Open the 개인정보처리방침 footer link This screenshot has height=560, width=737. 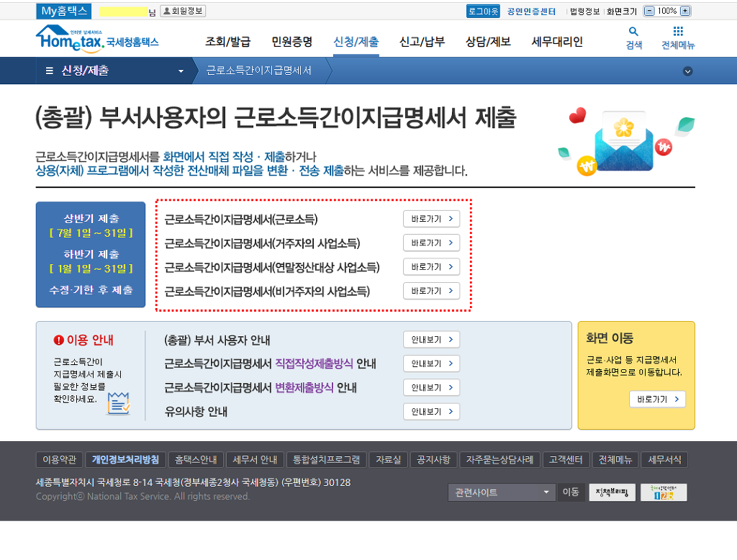click(x=126, y=459)
